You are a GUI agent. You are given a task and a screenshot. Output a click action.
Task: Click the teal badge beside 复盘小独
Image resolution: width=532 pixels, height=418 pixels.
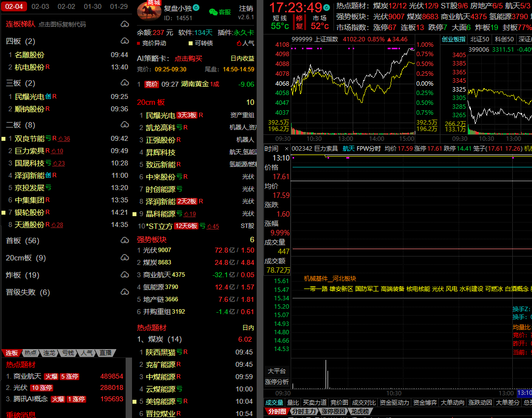coord(196,8)
